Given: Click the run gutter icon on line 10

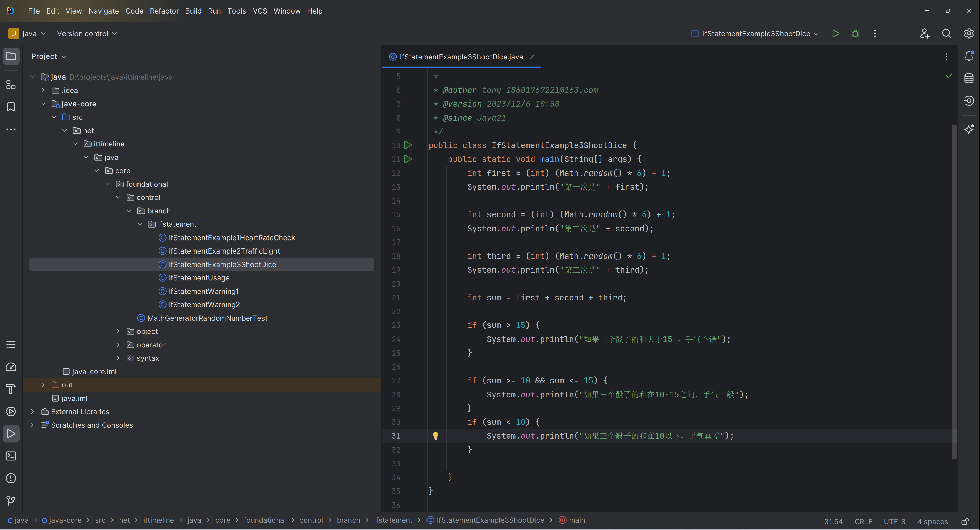Looking at the screenshot, I should click(408, 145).
